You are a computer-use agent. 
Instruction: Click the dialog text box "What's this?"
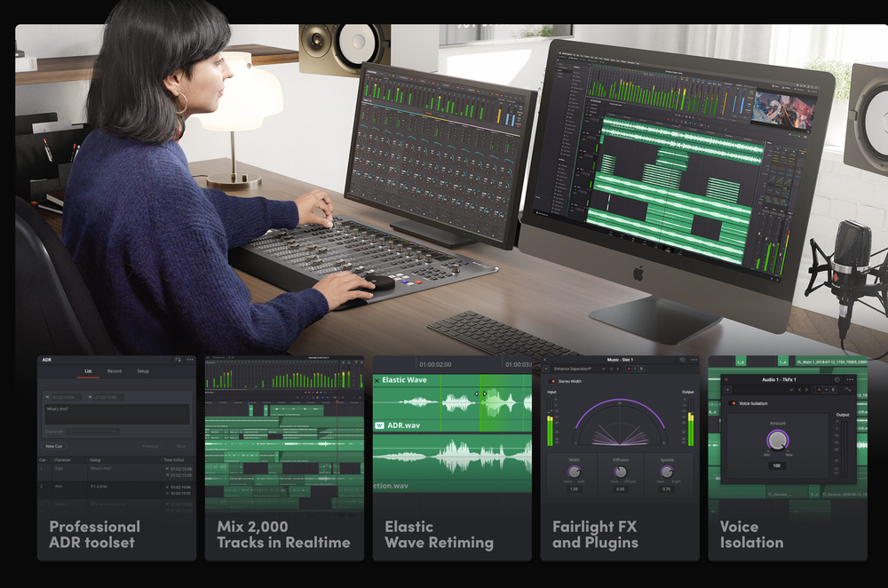coord(117,414)
